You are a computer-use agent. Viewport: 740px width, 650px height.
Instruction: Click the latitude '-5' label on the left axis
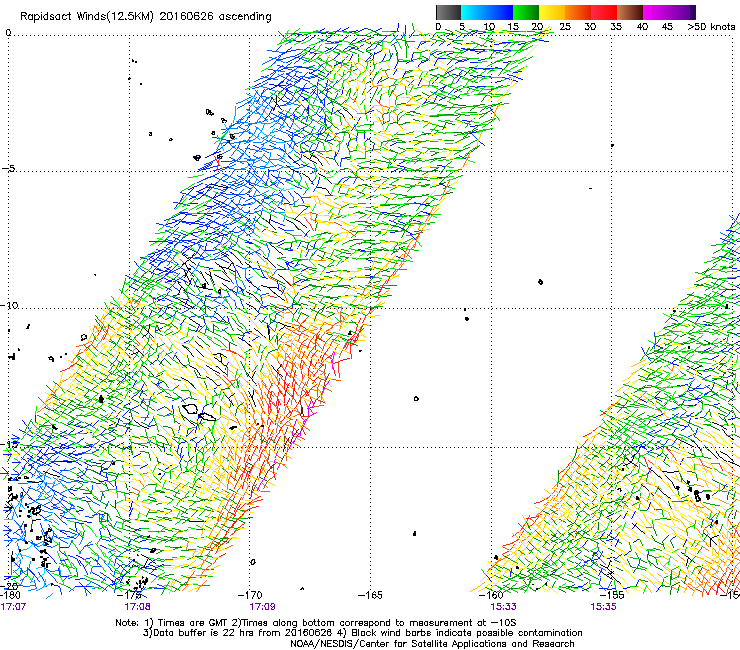[8, 169]
